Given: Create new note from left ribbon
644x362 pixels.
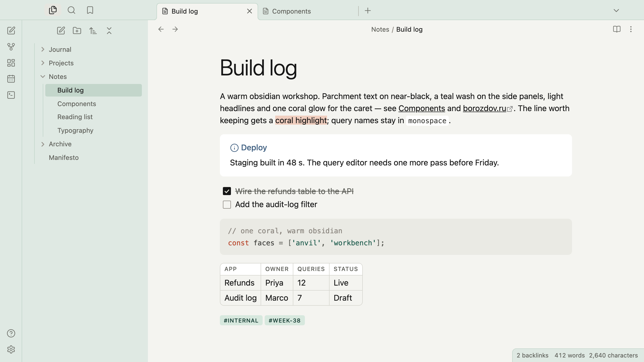Looking at the screenshot, I should [11, 31].
